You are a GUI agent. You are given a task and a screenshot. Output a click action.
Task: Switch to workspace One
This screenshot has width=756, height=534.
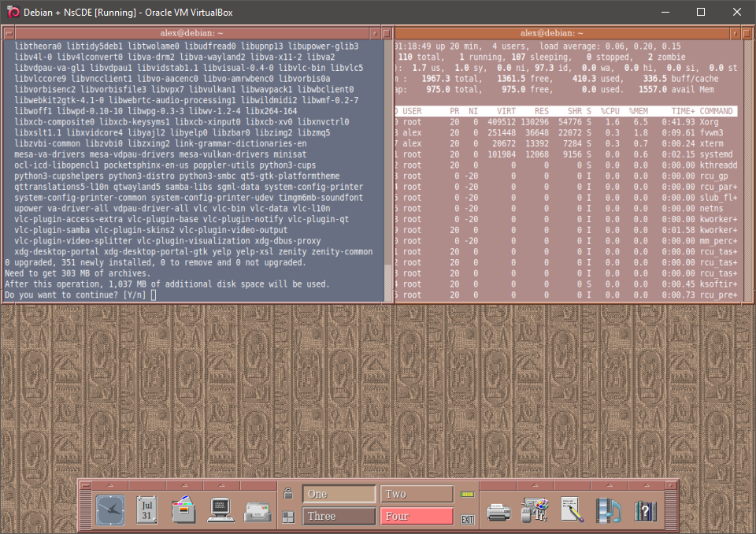(339, 494)
